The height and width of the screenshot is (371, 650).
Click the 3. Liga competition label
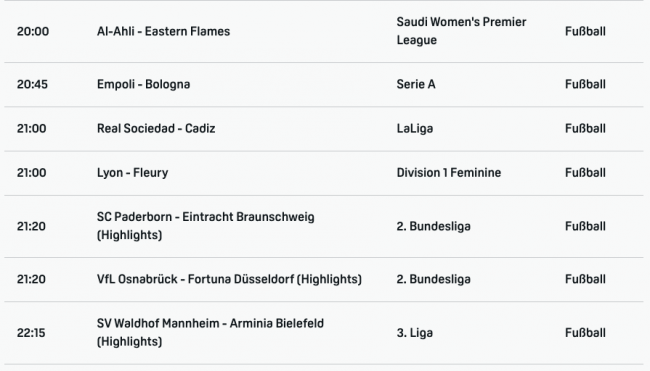click(415, 333)
